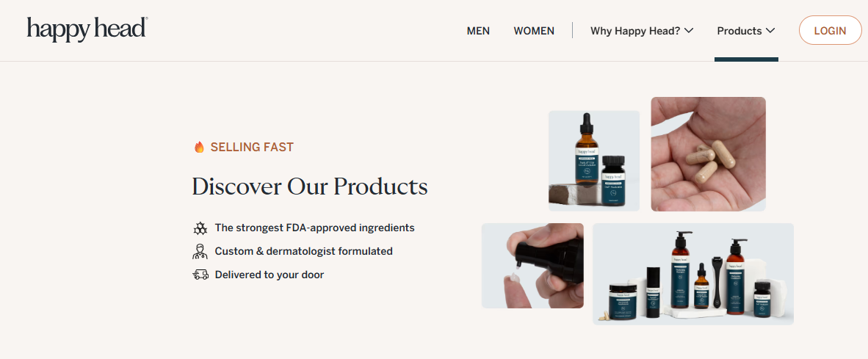Click the Delivered to your door text

tap(270, 275)
